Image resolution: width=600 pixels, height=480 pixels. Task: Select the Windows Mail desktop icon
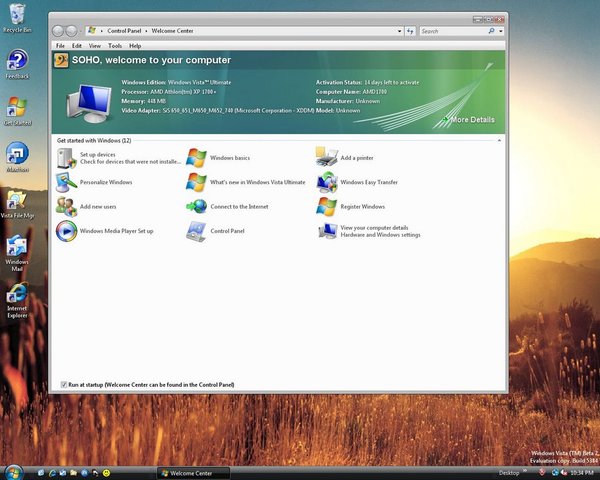coord(17,253)
